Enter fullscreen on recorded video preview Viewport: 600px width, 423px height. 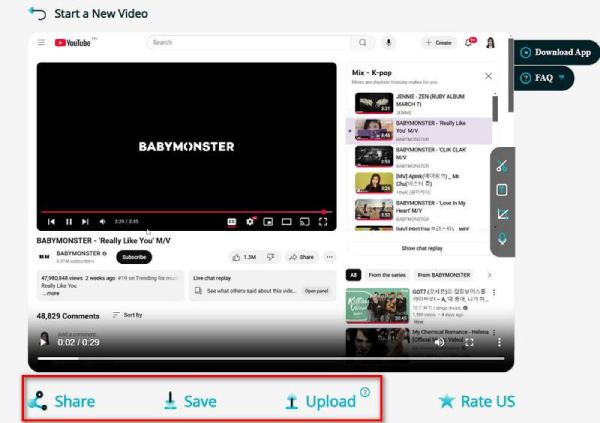[x=470, y=342]
